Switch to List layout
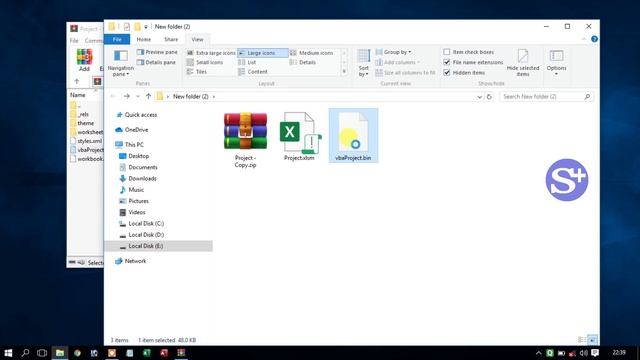Screen dimensions: 640x360 pyautogui.click(x=247, y=62)
